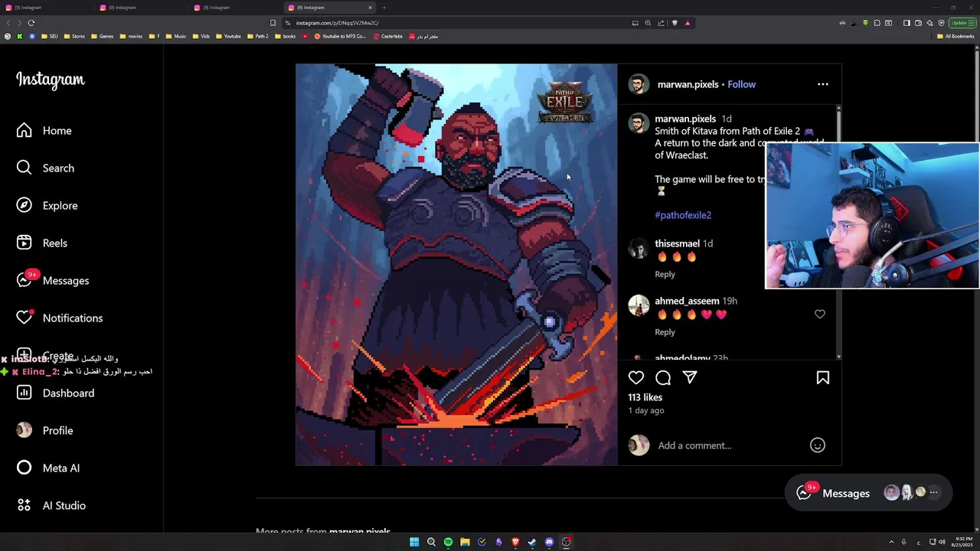Open the Dashboard page

pyautogui.click(x=55, y=393)
